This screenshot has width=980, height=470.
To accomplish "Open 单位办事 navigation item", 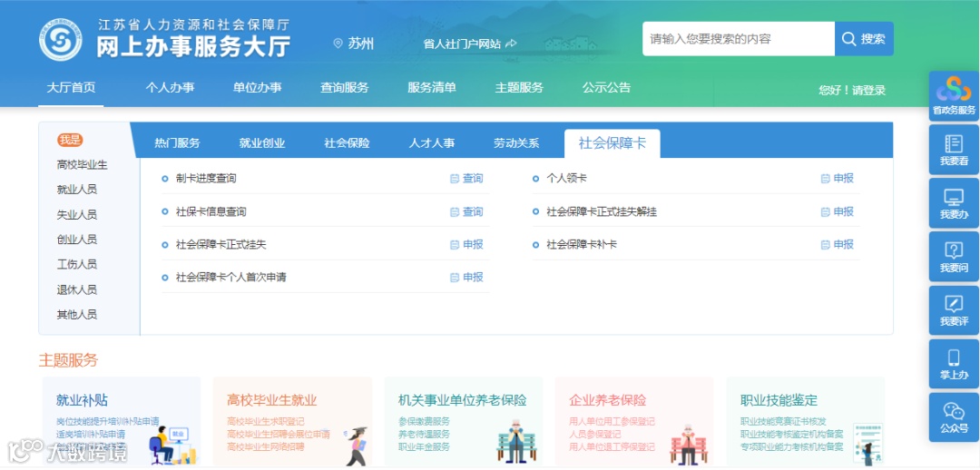I will click(258, 88).
